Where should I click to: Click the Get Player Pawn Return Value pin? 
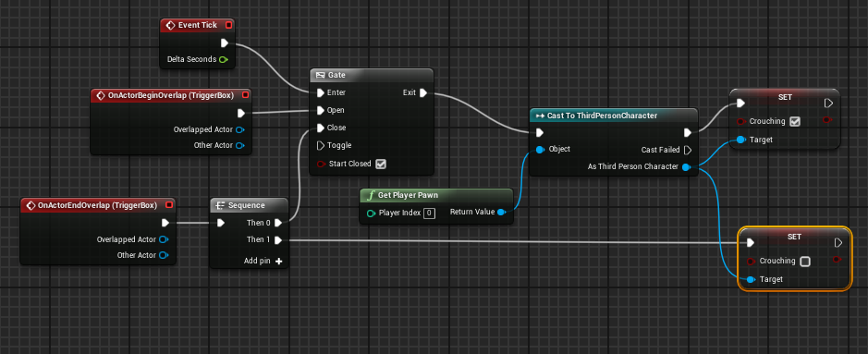501,213
